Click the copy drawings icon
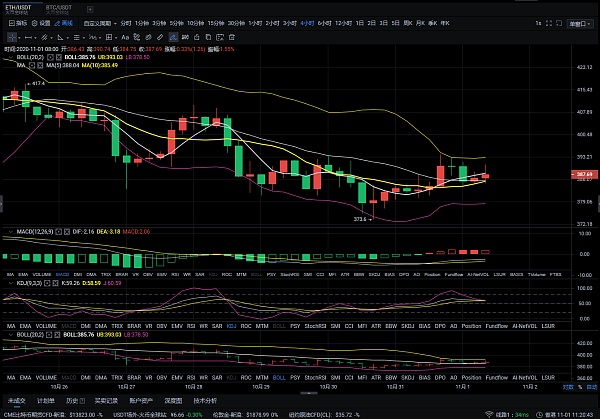The width and height of the screenshot is (600, 419). click(208, 37)
